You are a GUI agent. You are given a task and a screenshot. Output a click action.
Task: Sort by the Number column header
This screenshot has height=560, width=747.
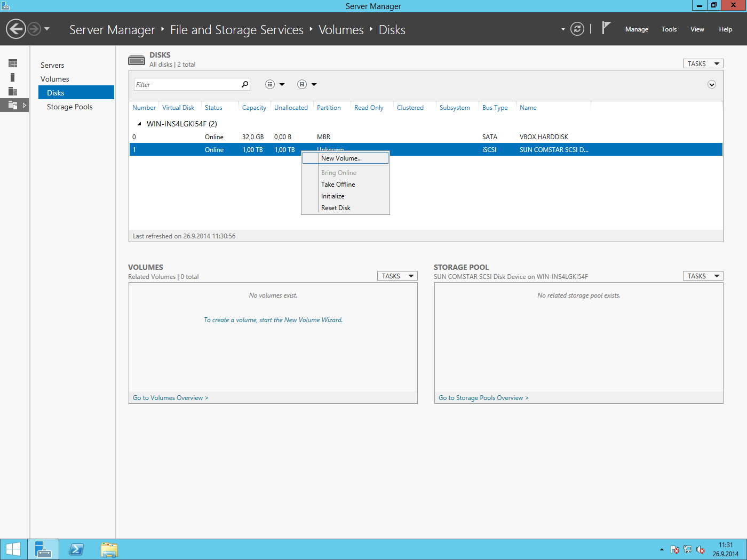[144, 108]
